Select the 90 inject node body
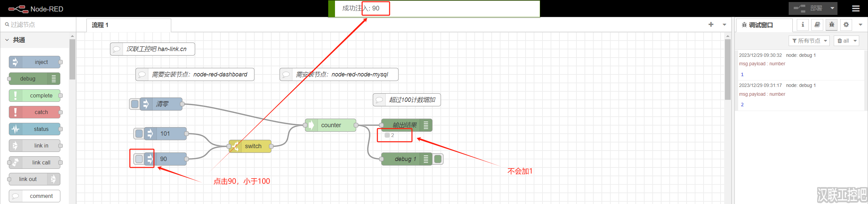Screen dimensions: 868x204 (165, 159)
